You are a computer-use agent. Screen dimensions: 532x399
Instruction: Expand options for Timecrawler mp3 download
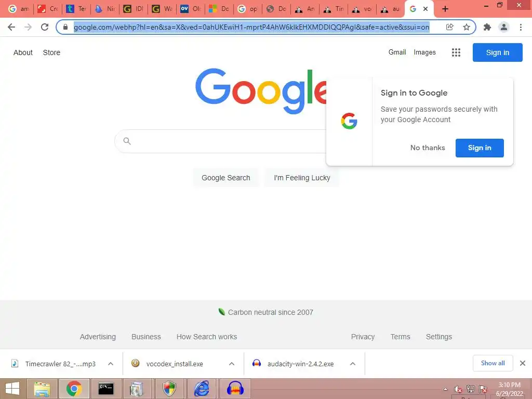(x=111, y=364)
